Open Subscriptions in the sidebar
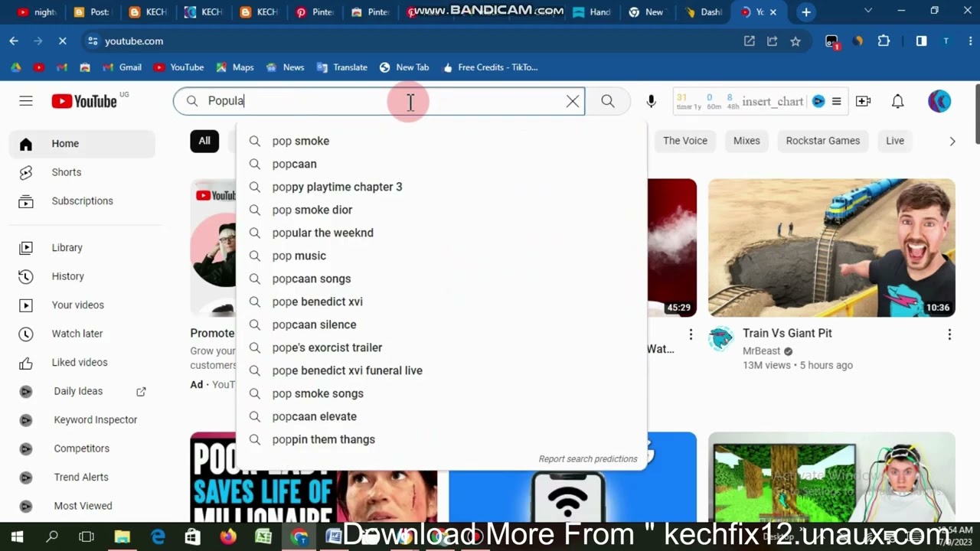Screen dimensions: 980x551 (x=82, y=201)
